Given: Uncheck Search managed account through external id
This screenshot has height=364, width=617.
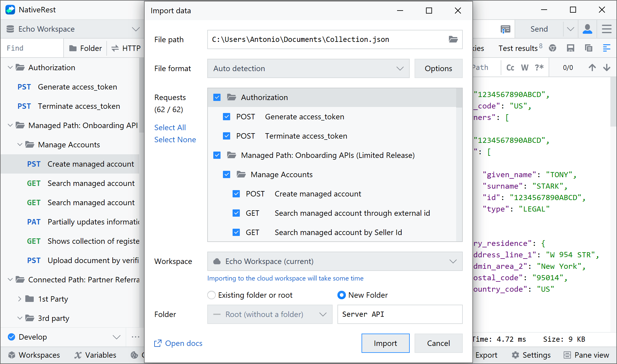Looking at the screenshot, I should pos(236,213).
